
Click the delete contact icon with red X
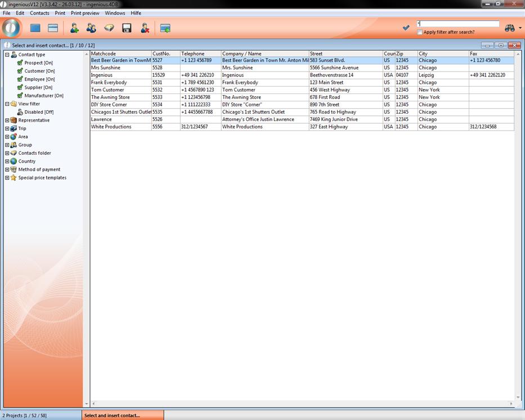[x=145, y=28]
